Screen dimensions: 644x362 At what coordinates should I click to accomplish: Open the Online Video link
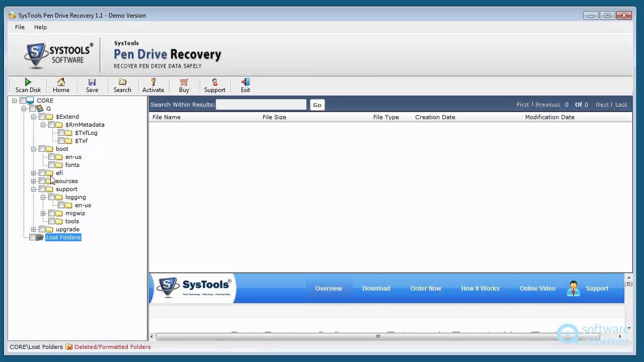(x=537, y=289)
